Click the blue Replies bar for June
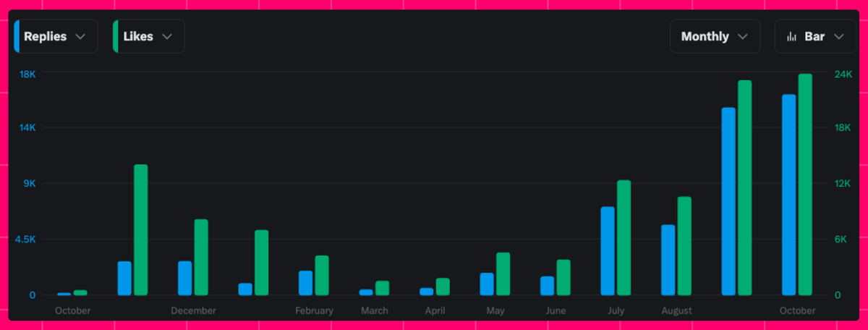 [x=548, y=286]
